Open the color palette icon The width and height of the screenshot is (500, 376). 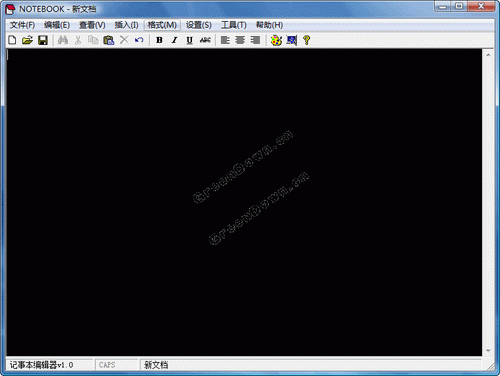tap(276, 40)
